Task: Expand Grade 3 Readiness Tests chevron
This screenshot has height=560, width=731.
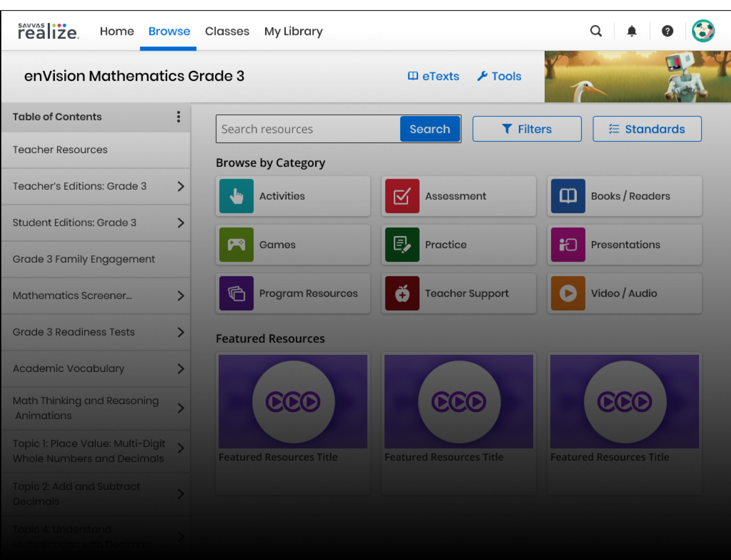Action: [x=181, y=332]
